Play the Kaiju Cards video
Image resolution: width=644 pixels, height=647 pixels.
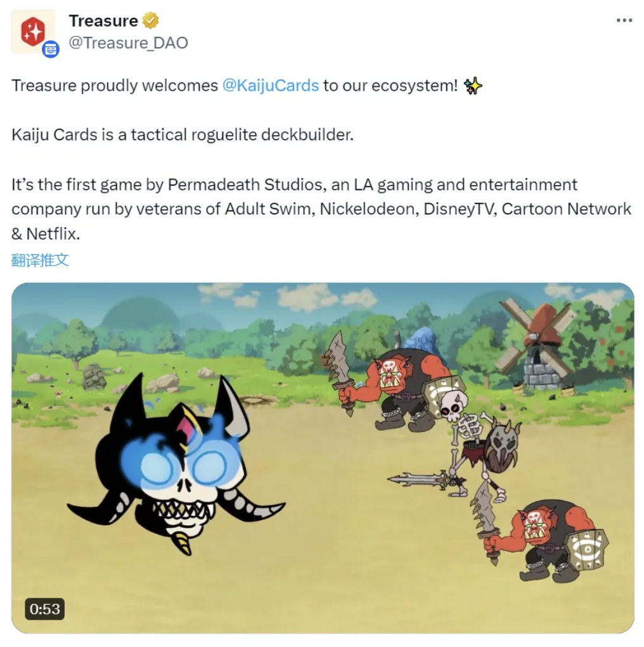323,458
